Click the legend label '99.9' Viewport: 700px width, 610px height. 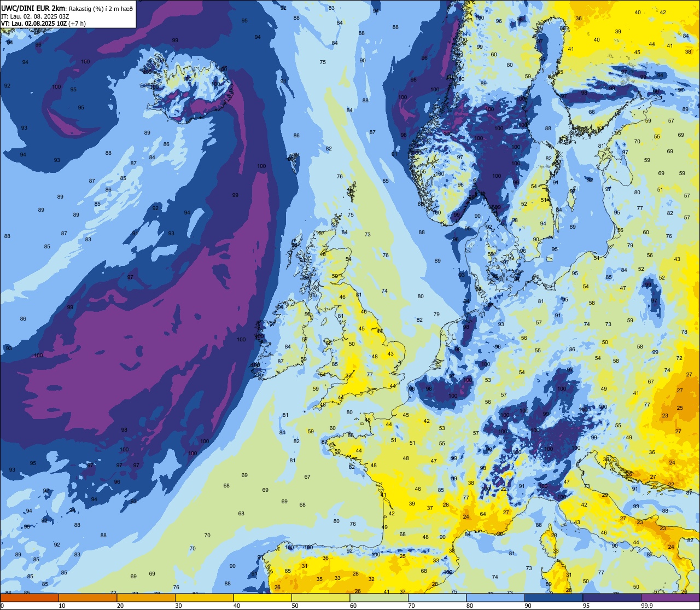[x=647, y=606]
